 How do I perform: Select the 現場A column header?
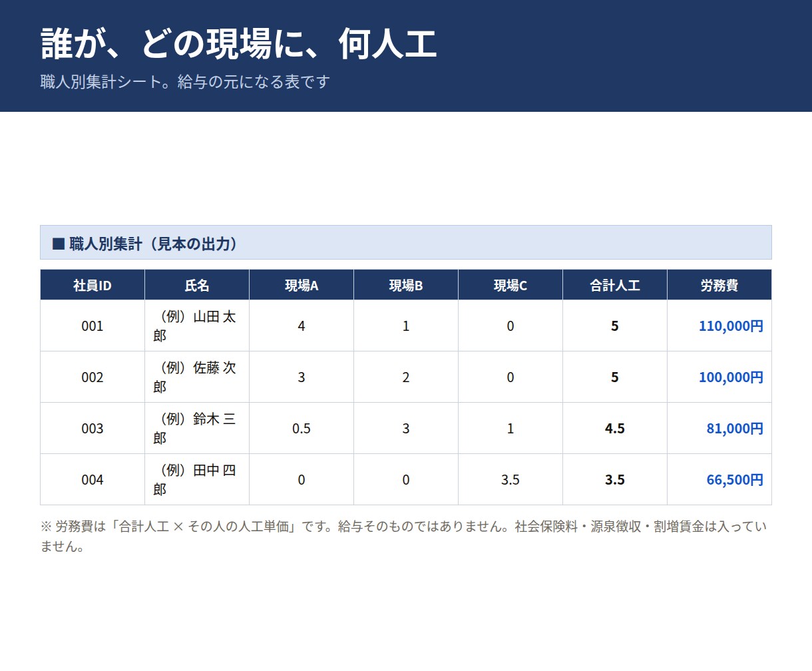(302, 285)
